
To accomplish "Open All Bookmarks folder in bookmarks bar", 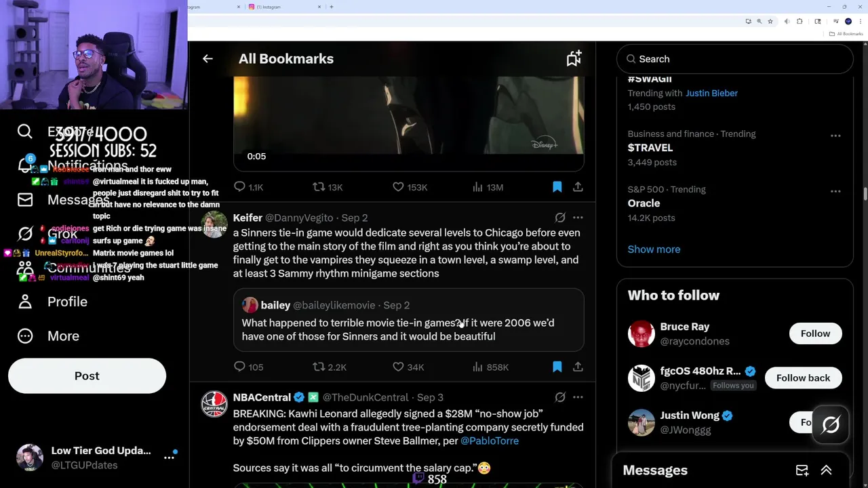I will point(846,34).
